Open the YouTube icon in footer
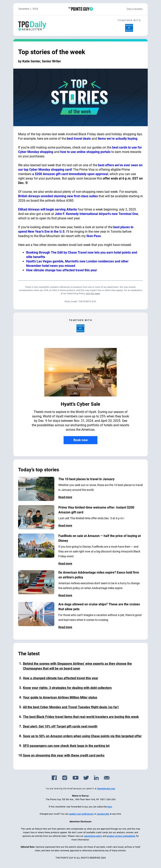Viewport: 161px width, 868px height. click(x=75, y=778)
